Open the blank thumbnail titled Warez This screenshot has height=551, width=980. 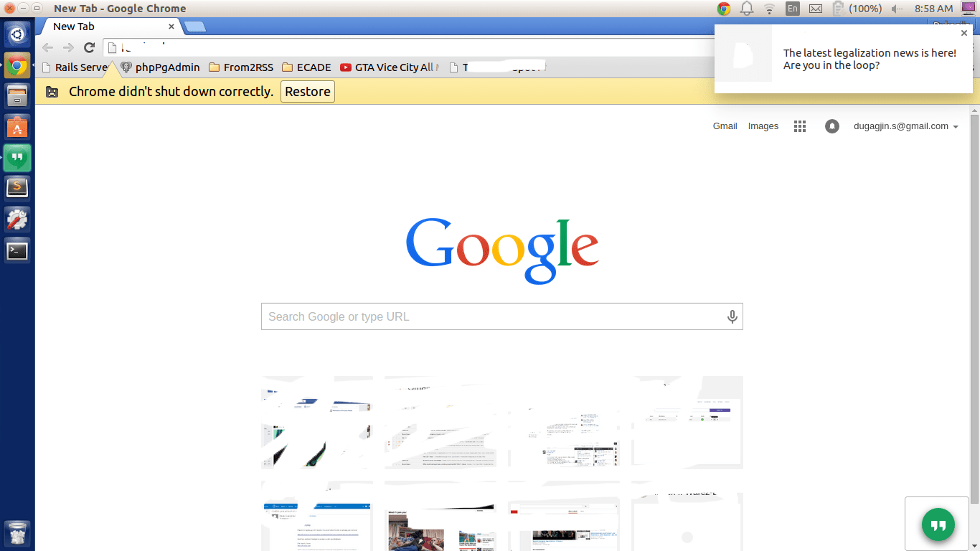pyautogui.click(x=687, y=516)
